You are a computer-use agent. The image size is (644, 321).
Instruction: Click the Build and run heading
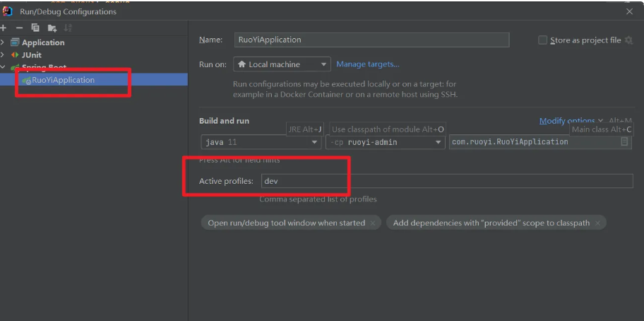[224, 121]
